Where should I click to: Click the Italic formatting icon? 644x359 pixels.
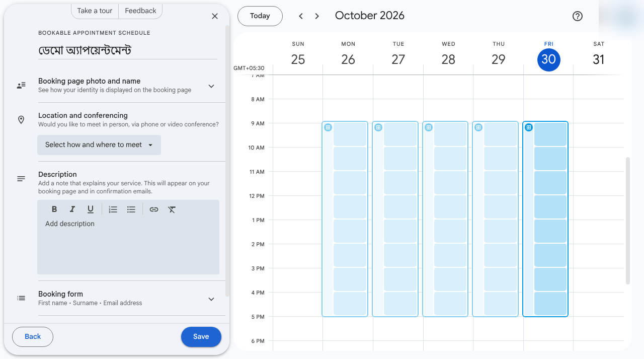pos(72,209)
